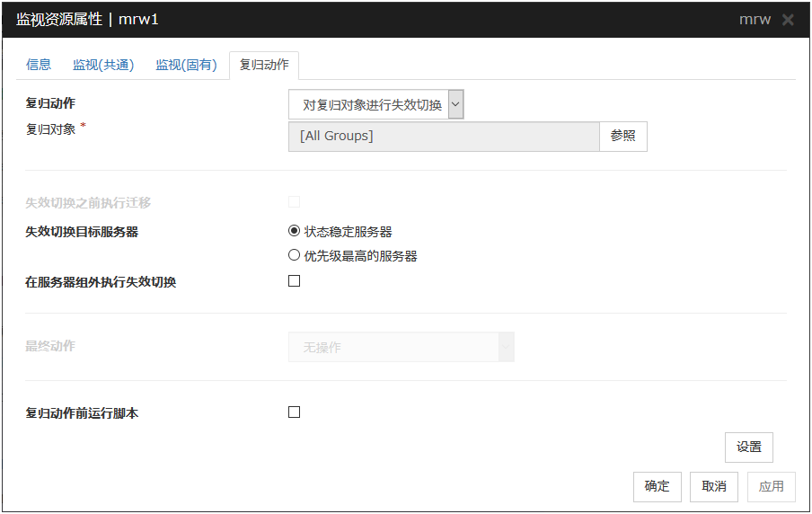Viewport: 812px width, 514px height.
Task: Select the 状态稳定服务器 radio option
Action: tap(294, 231)
